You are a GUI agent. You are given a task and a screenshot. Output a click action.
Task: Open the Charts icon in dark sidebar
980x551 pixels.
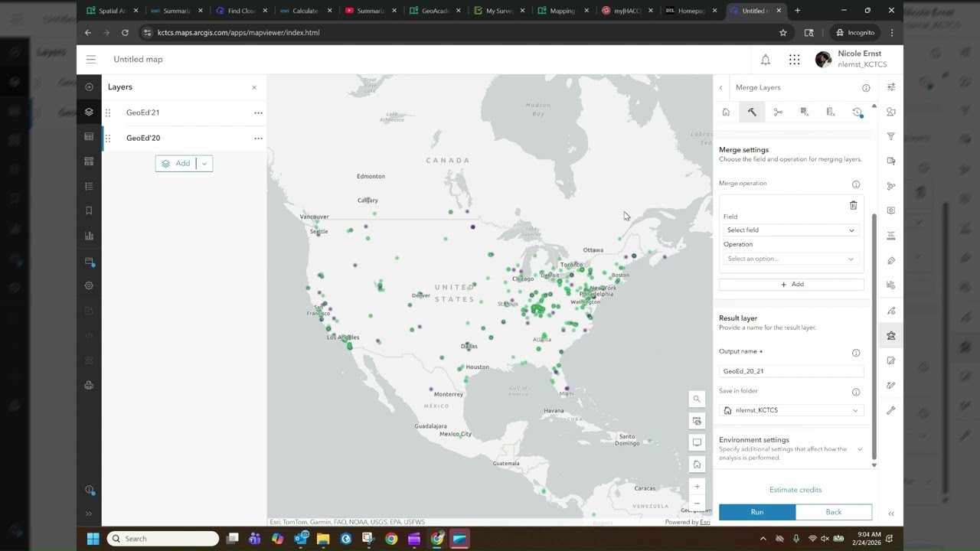(x=89, y=236)
